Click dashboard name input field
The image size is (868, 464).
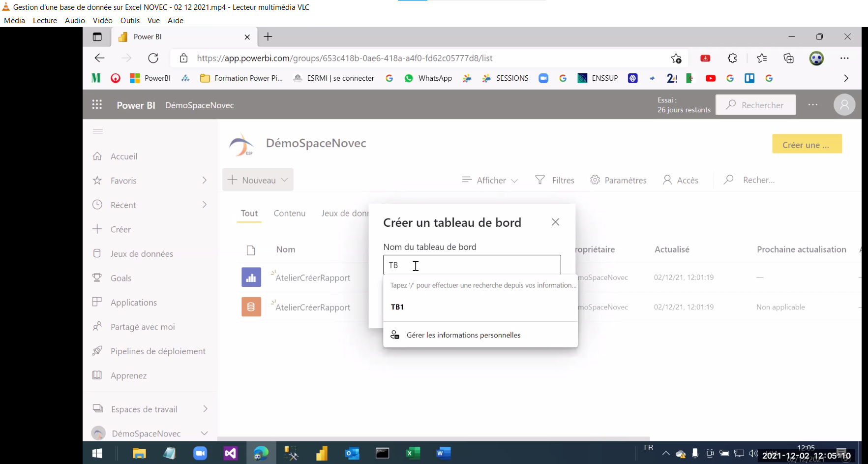pos(472,265)
